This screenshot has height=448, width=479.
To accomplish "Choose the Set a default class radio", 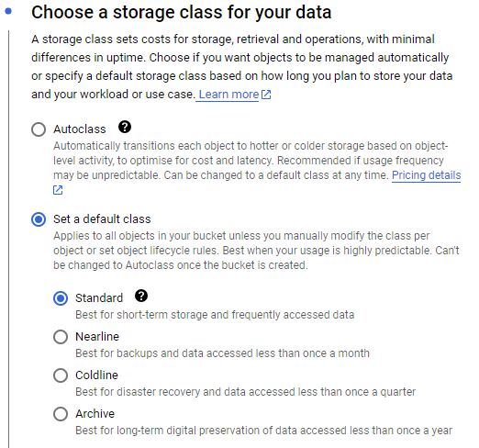I will (39, 219).
